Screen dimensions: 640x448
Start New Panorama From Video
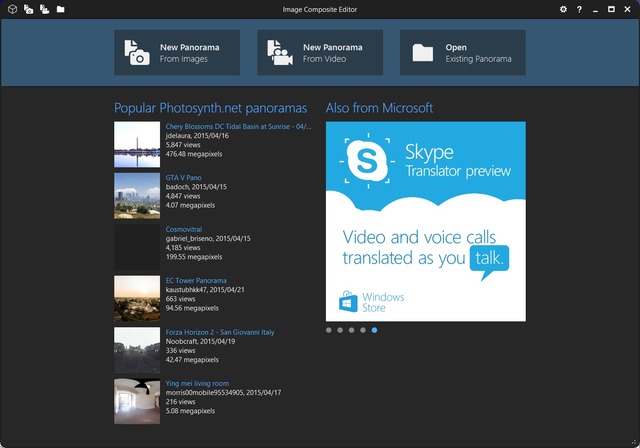coord(320,53)
